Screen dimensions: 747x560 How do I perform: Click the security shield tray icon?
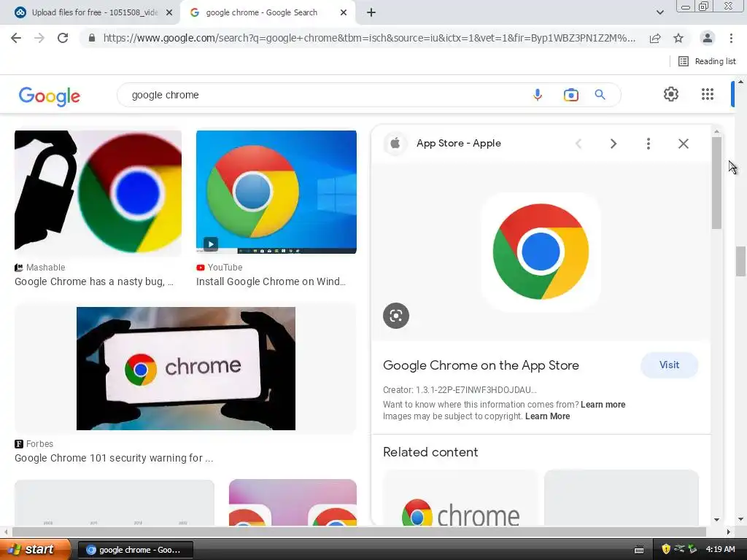point(666,550)
